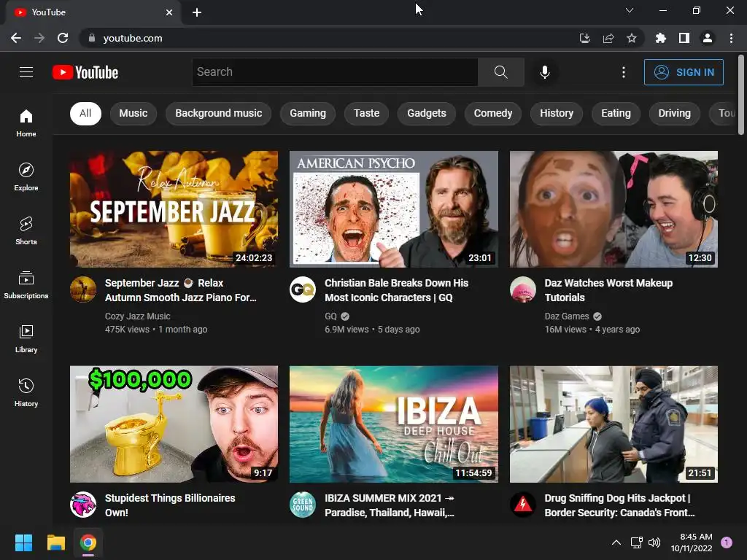Open Cozy Jazz Music channel name
Screen dimensions: 747x560
point(137,316)
